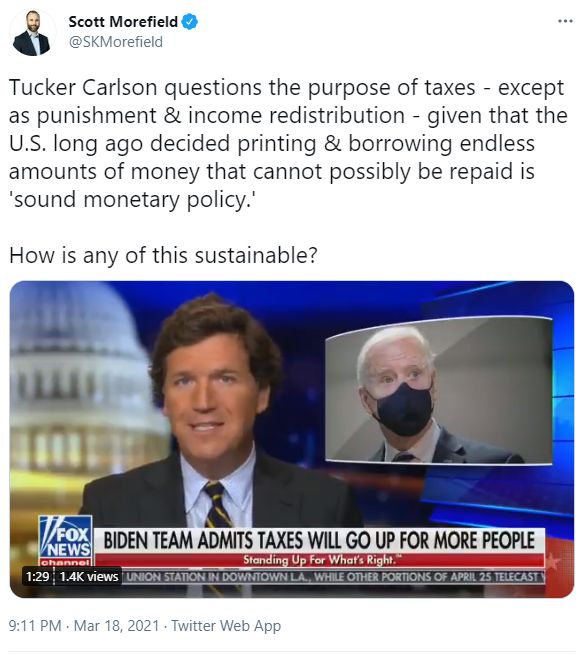Open the three-dot more options menu

565,21
